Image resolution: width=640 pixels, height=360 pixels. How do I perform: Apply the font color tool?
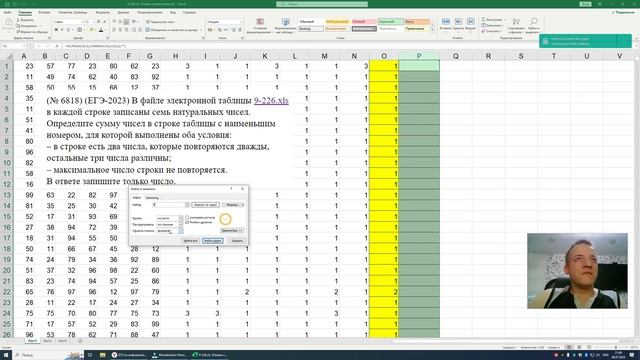click(x=101, y=30)
